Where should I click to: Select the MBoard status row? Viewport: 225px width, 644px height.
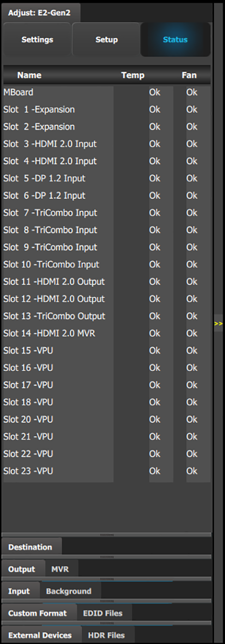106,92
